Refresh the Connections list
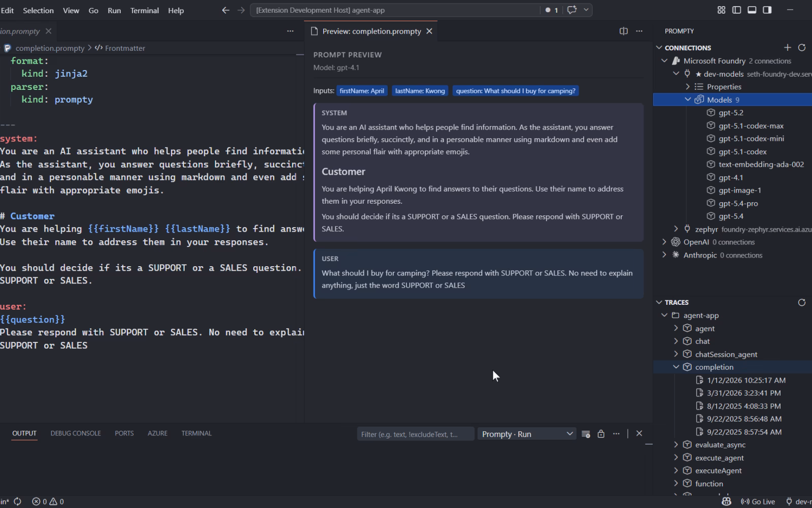The width and height of the screenshot is (812, 508). click(x=802, y=48)
